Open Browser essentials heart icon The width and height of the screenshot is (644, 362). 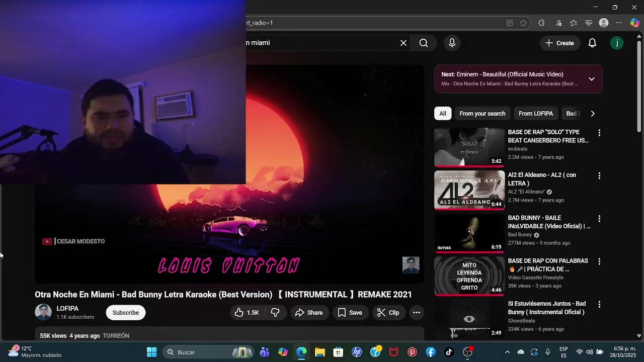coord(589,23)
